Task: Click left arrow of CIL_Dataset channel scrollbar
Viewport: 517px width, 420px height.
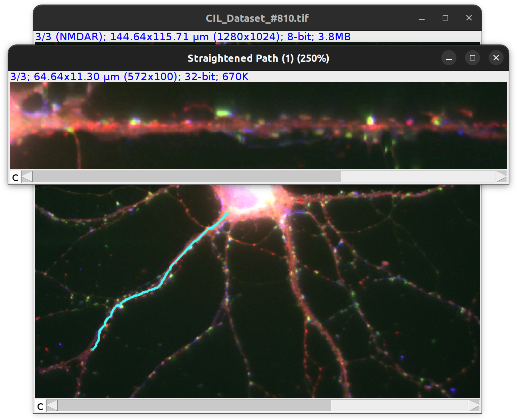Action: tap(52, 405)
